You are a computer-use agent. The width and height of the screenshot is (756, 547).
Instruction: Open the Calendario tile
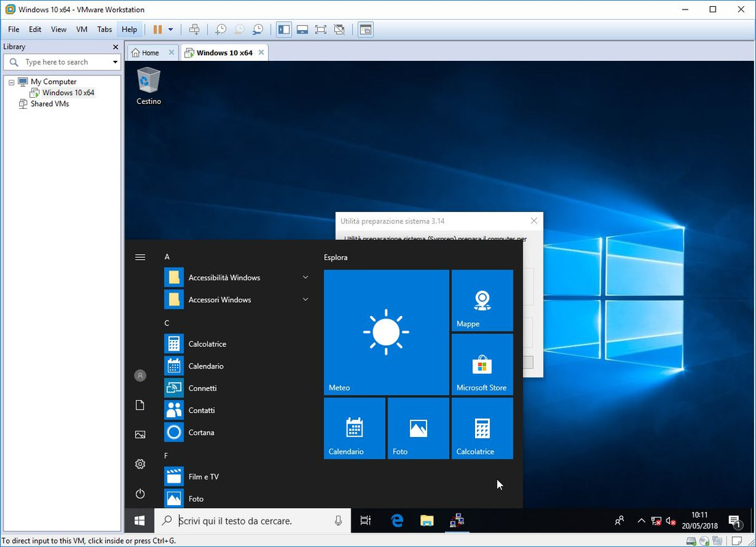click(x=354, y=428)
